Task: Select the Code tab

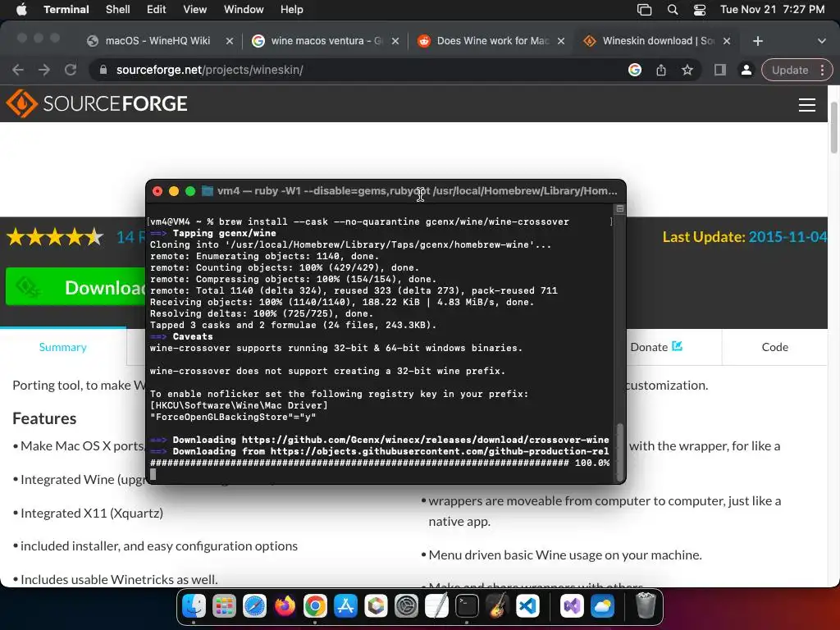Action: 774,347
